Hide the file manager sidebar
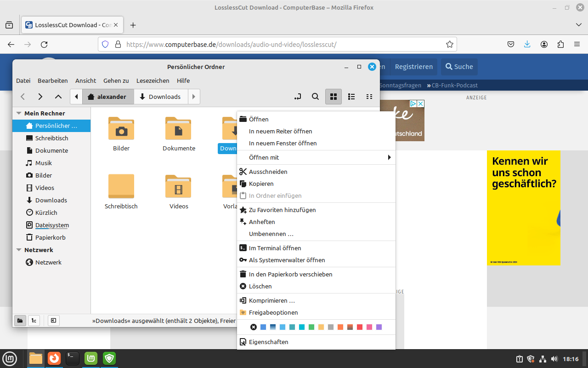 point(53,320)
